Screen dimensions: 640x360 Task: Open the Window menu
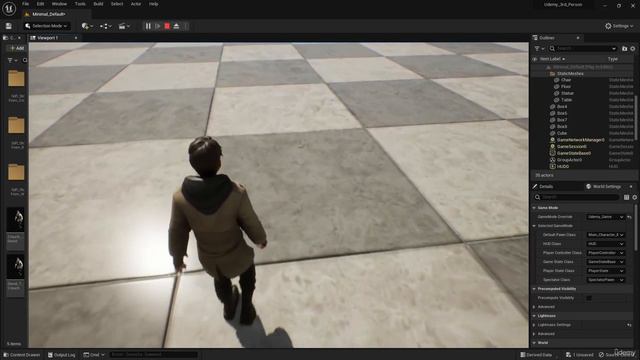point(59,4)
